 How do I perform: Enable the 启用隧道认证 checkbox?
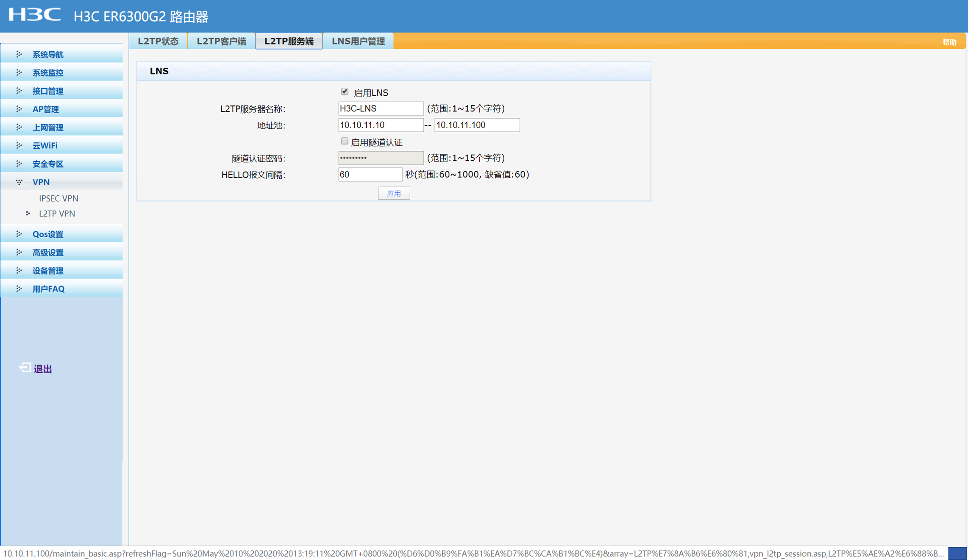(x=345, y=141)
